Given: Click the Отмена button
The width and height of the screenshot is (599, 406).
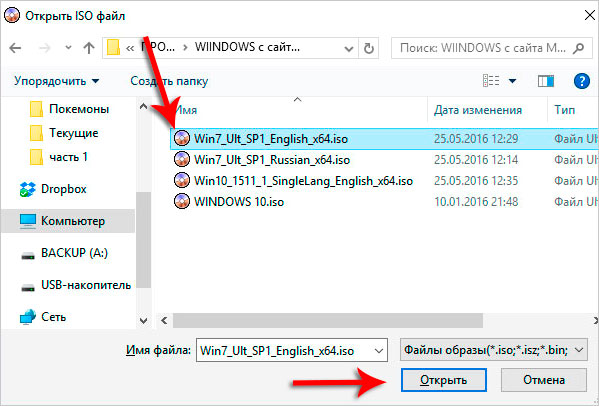Looking at the screenshot, I should 544,380.
